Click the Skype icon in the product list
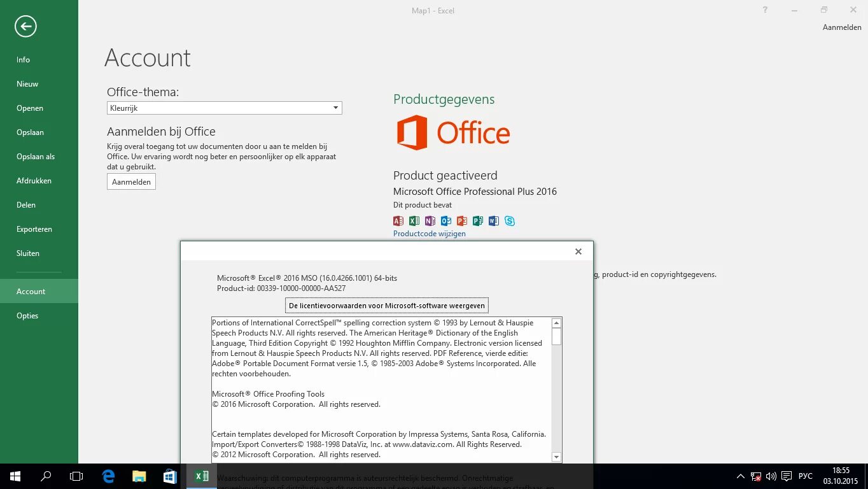868x489 pixels. click(510, 221)
